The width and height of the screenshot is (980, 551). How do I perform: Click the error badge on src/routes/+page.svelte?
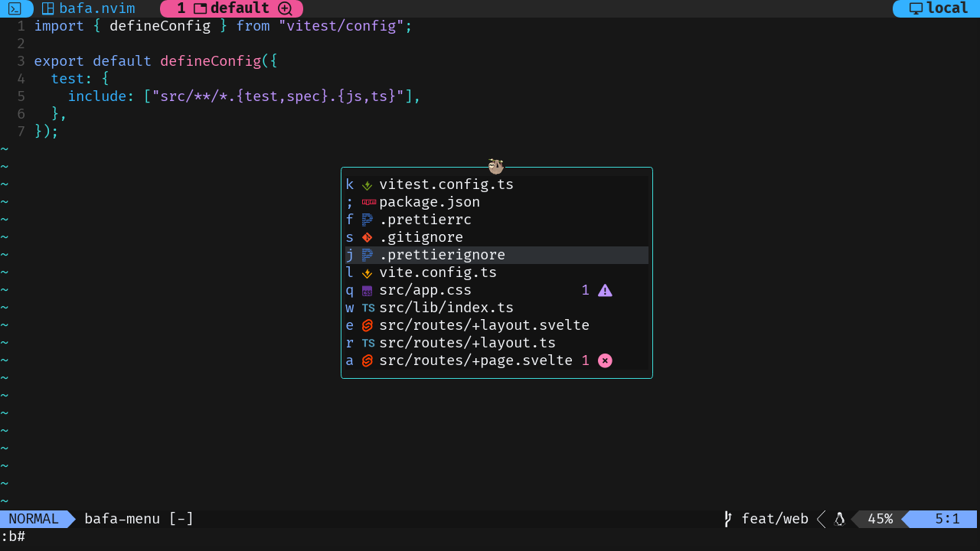tap(605, 360)
